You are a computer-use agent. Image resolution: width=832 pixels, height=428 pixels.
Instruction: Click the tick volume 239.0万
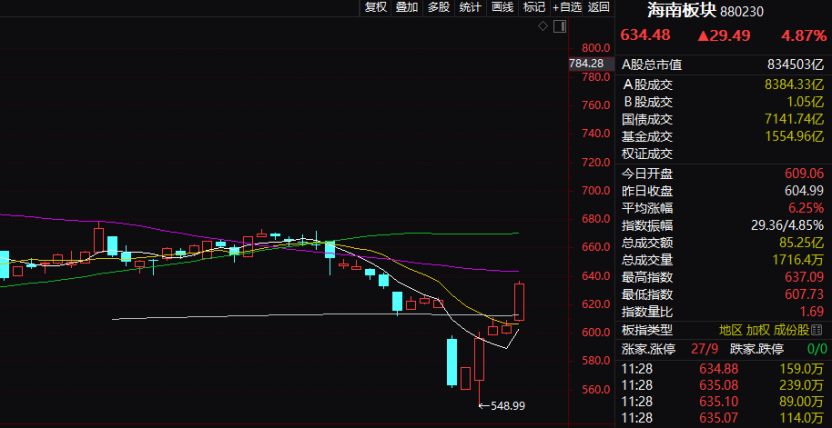coord(801,385)
